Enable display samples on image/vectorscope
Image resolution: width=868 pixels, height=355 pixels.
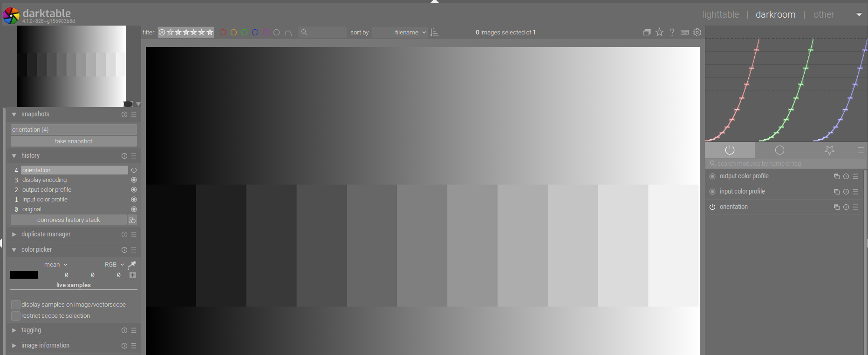[15, 304]
